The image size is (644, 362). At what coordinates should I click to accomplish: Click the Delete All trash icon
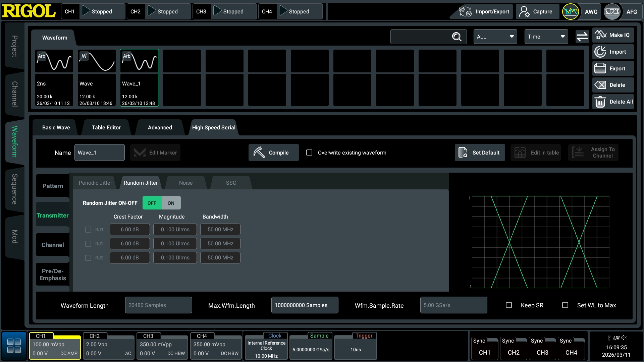click(600, 102)
